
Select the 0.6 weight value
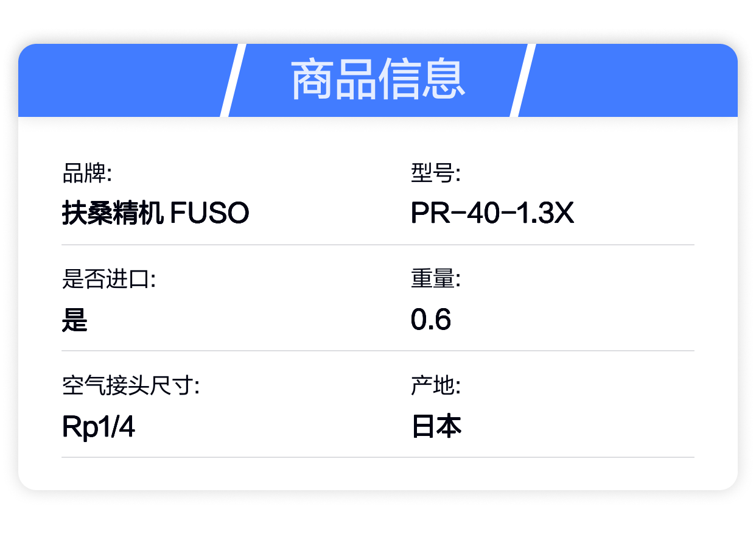click(431, 320)
